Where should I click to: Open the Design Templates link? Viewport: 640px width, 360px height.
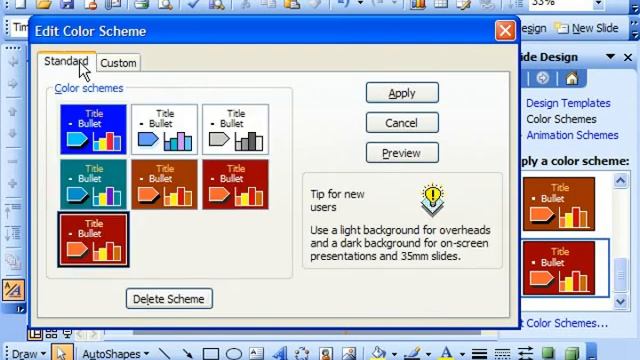[x=568, y=103]
